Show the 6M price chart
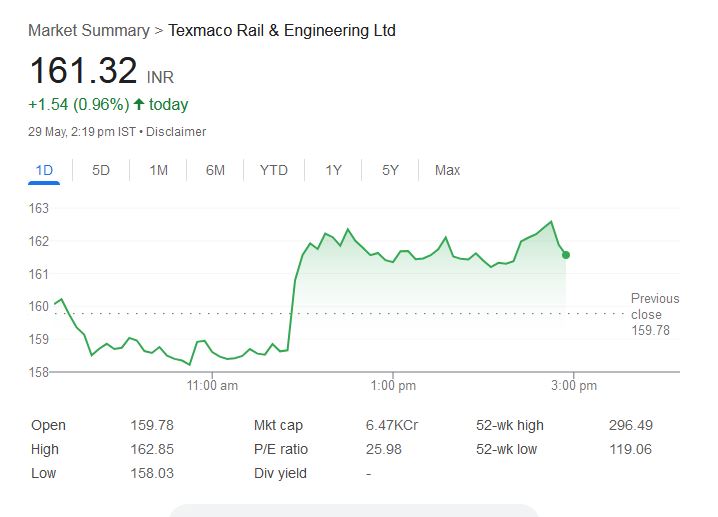This screenshot has width=718, height=517. tap(215, 170)
